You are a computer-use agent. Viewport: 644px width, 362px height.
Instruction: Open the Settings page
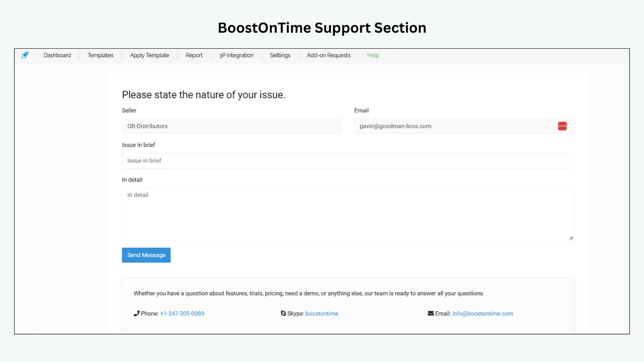click(x=280, y=55)
